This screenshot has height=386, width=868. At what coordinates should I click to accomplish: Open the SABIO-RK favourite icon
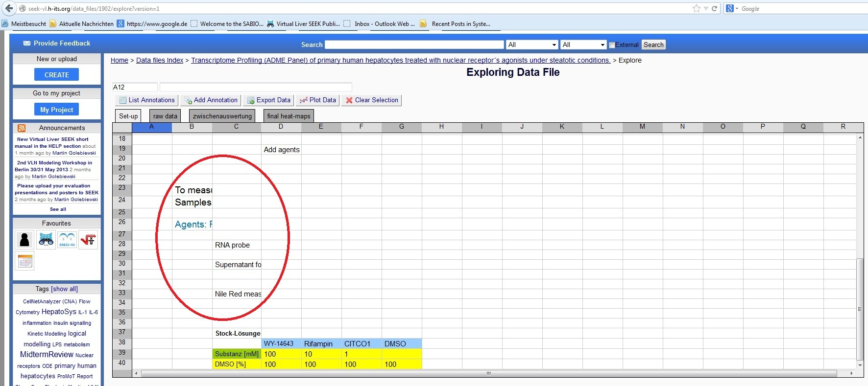(67, 240)
